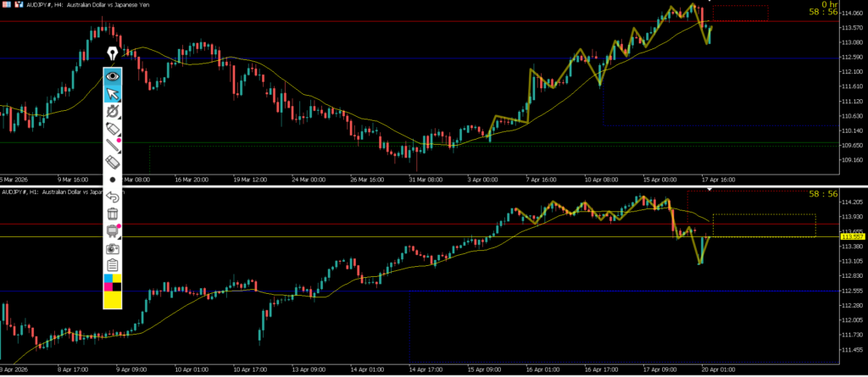Select the arrow cursor tool

113,93
